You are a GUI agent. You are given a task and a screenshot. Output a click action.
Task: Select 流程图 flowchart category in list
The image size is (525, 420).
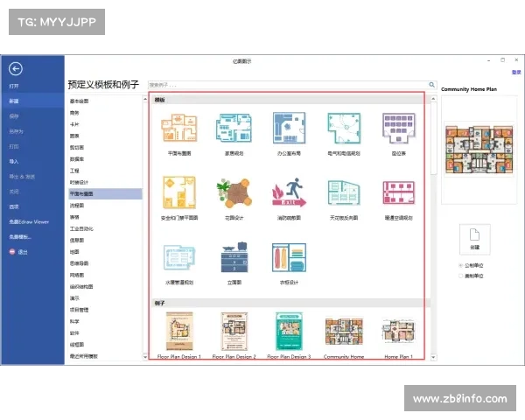click(x=76, y=205)
